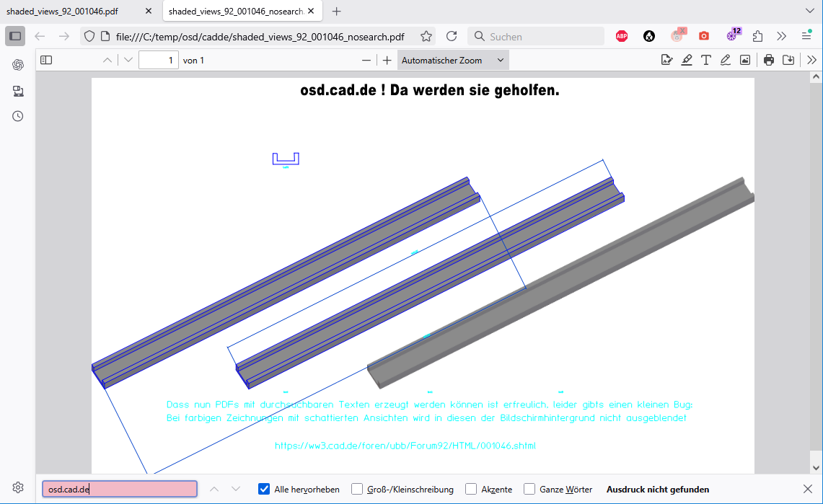Screen dimensions: 823x504
Task: Close the shaded_views_92_001046.pdf tab
Action: pos(149,11)
